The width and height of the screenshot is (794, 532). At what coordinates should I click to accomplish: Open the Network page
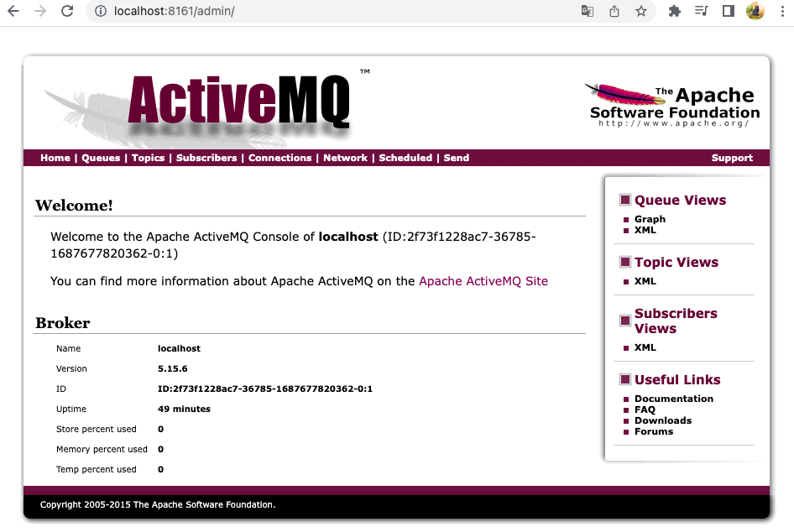(345, 158)
